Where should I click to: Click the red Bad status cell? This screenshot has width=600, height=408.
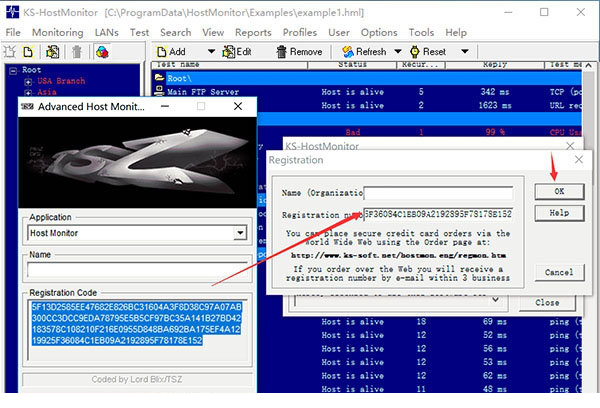(352, 132)
